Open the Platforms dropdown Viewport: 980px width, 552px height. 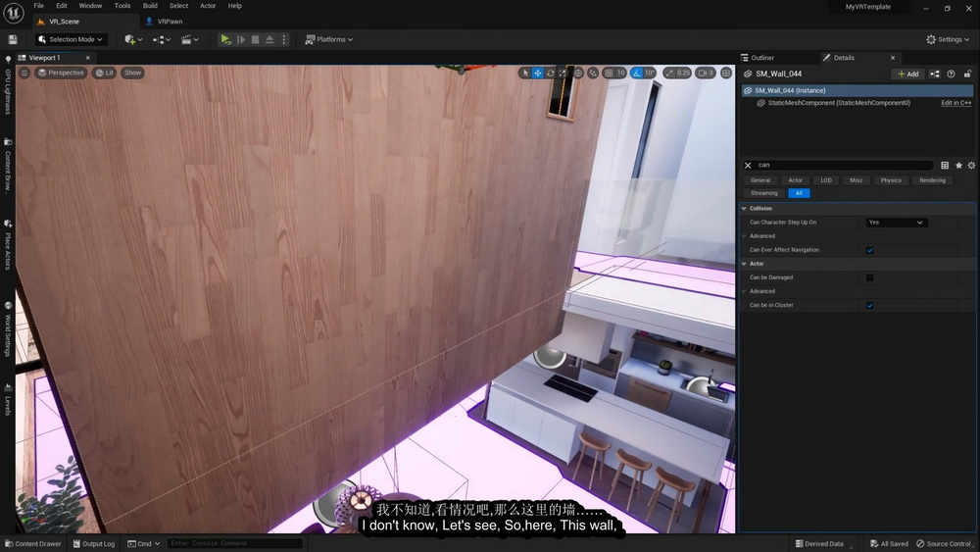click(328, 39)
